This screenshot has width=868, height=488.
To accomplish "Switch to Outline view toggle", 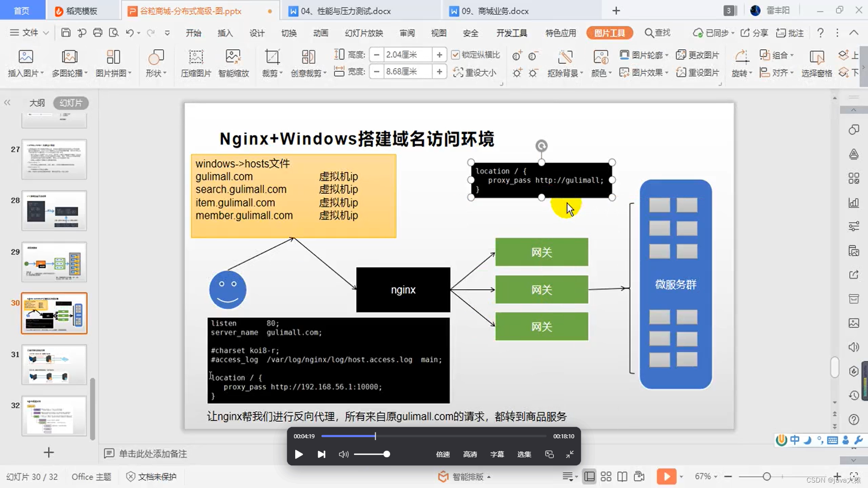I will (37, 103).
